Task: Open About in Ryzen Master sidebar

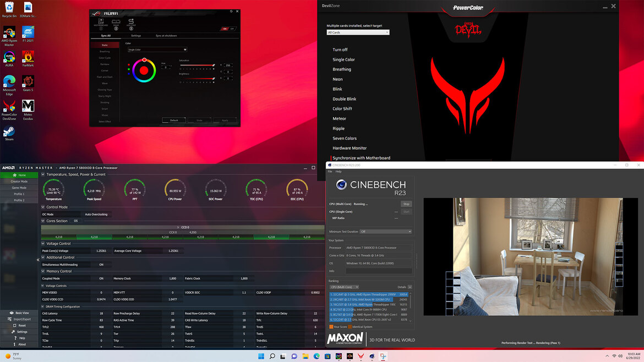Action: (x=19, y=344)
